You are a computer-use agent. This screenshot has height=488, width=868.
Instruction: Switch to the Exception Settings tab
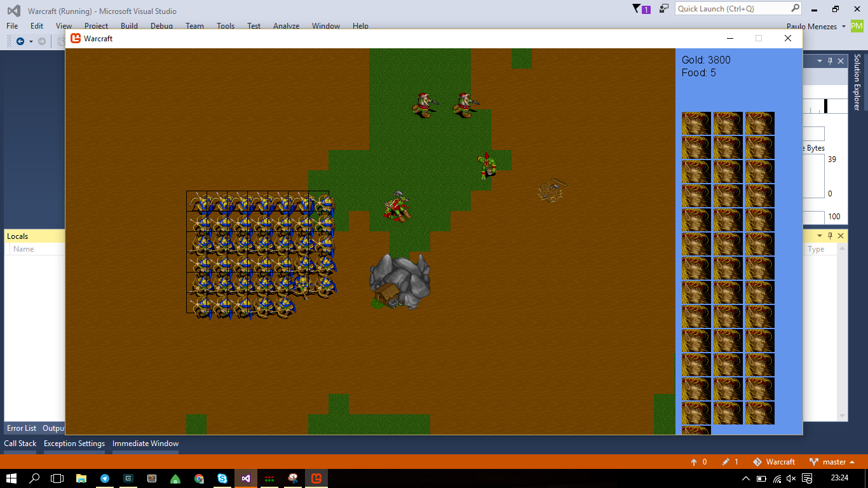point(74,444)
